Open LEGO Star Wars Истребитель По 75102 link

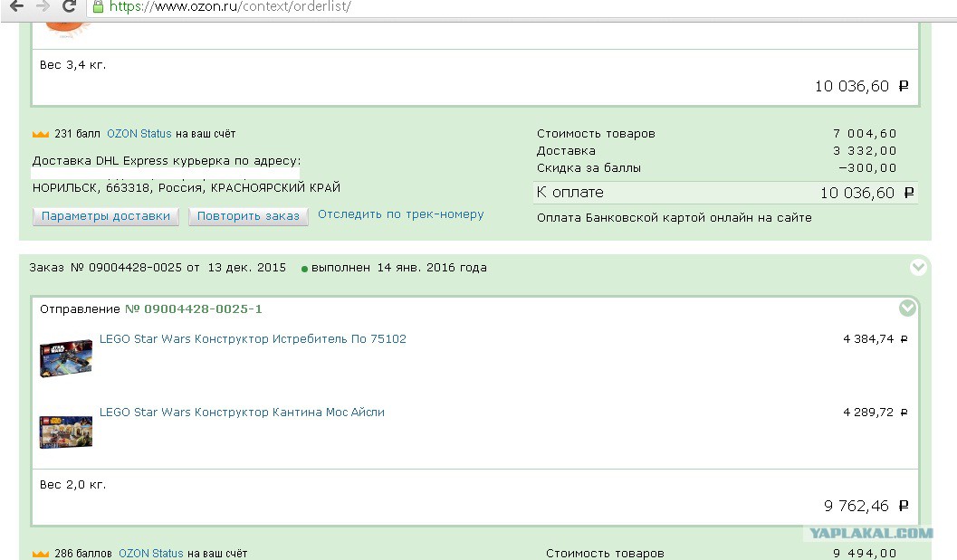[x=253, y=339]
